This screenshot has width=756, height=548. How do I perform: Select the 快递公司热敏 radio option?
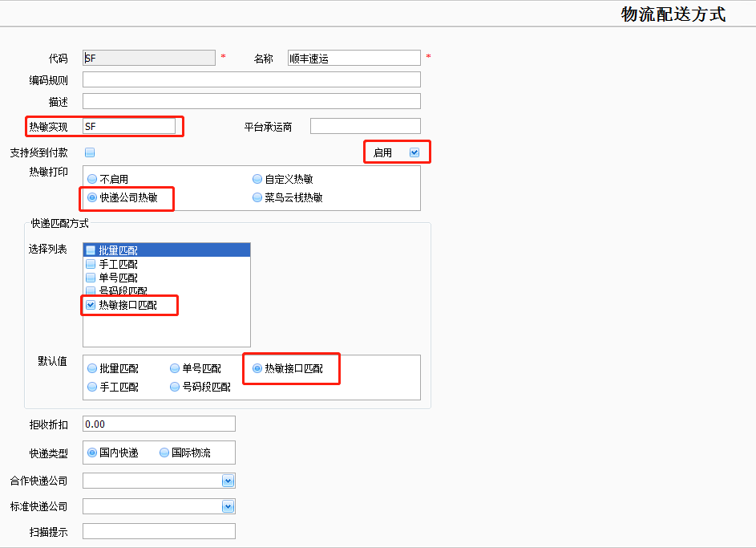click(92, 197)
